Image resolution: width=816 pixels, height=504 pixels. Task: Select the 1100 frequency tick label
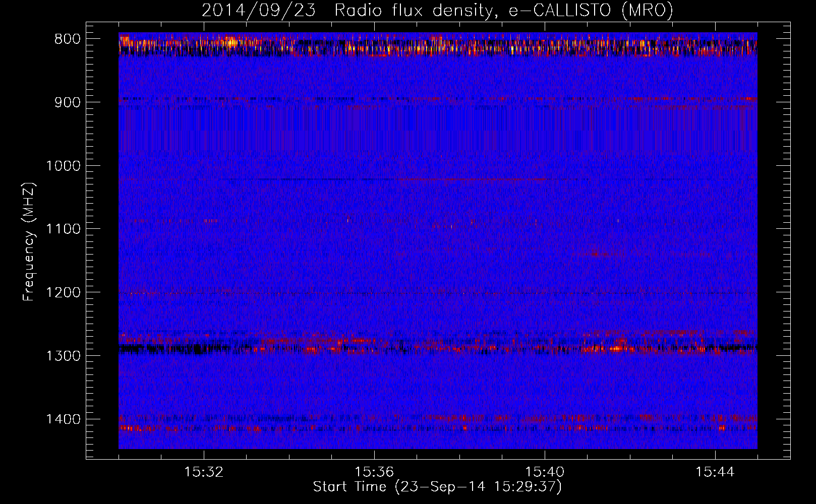click(63, 229)
